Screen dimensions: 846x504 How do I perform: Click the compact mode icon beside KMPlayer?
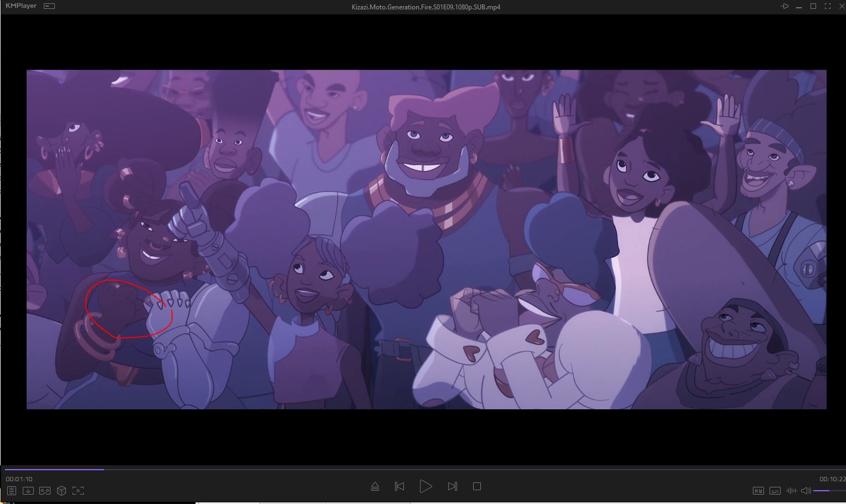click(x=49, y=6)
